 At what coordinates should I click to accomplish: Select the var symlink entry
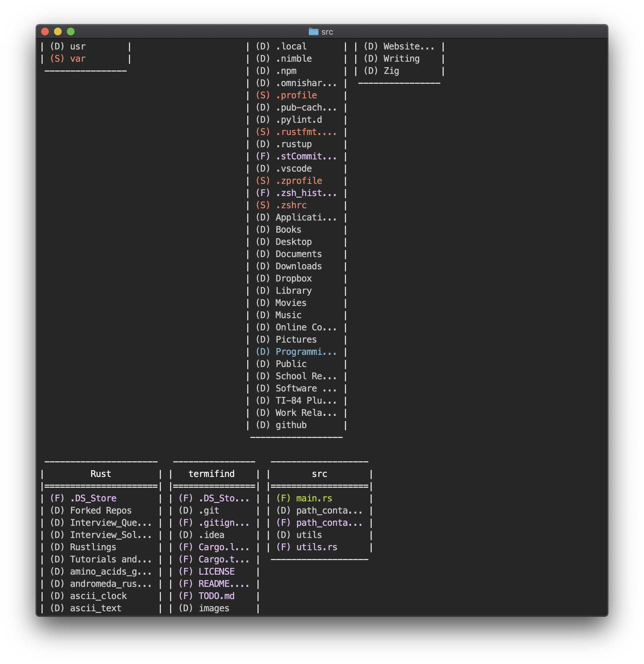(77, 58)
